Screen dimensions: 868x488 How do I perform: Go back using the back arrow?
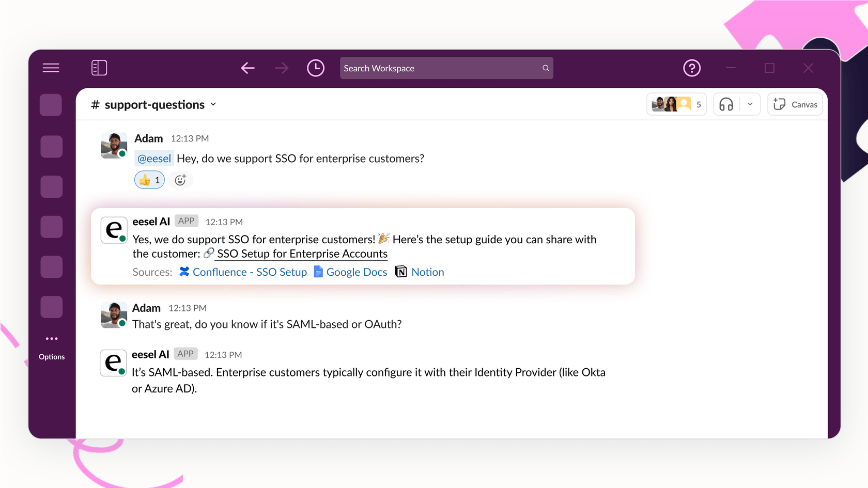click(x=247, y=68)
